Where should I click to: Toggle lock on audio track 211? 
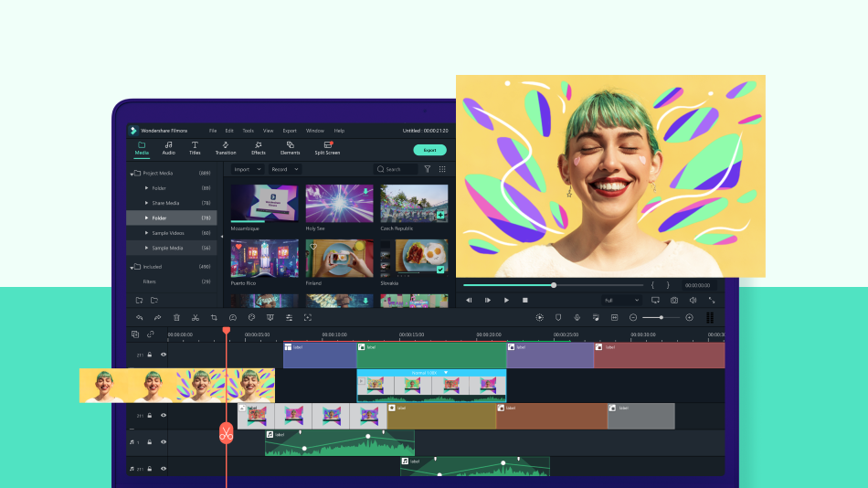pos(150,469)
